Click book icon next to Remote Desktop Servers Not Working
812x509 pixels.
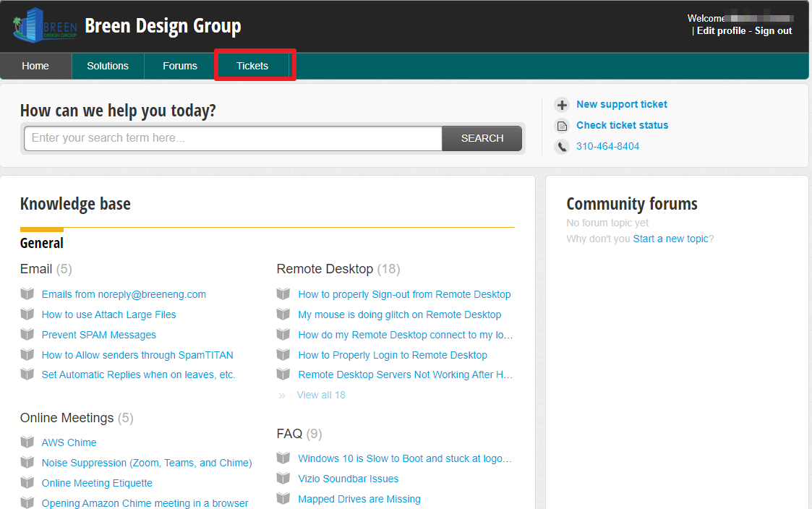click(x=283, y=375)
